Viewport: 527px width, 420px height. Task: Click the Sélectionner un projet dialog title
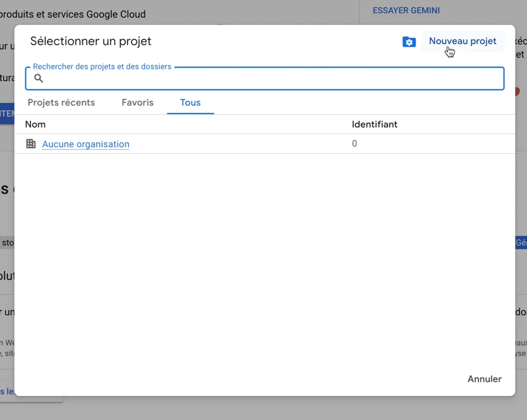[x=91, y=41]
